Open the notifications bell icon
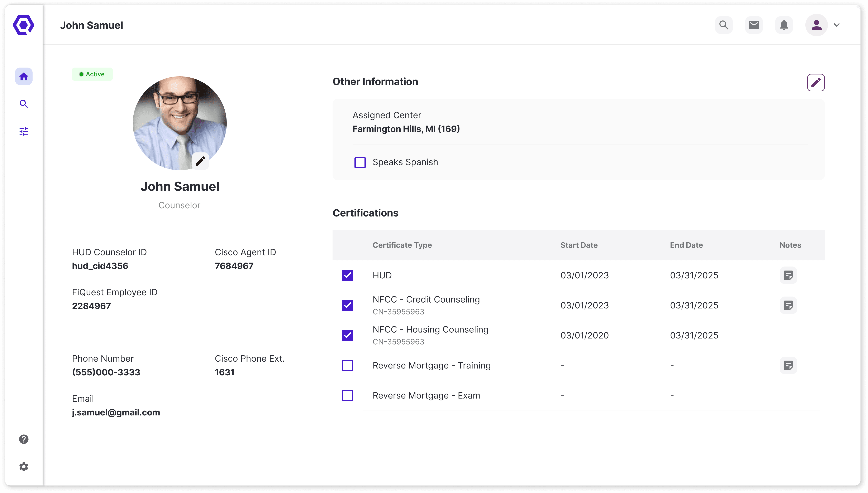 point(784,25)
